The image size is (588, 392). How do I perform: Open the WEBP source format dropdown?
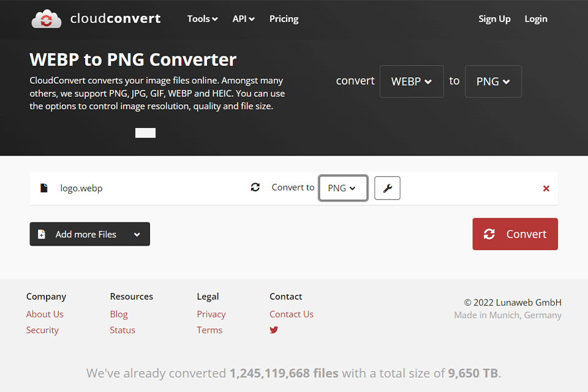coord(412,81)
